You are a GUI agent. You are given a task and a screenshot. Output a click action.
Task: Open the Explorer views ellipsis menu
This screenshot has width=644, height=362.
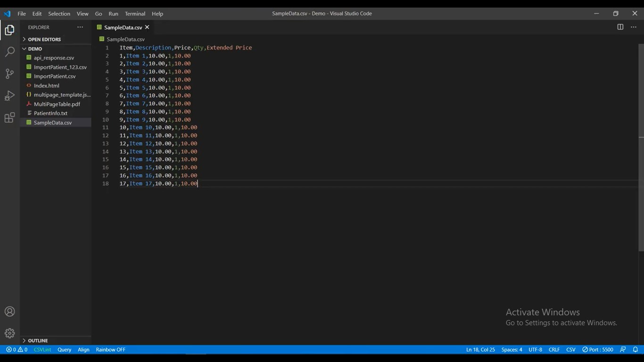[x=80, y=27]
